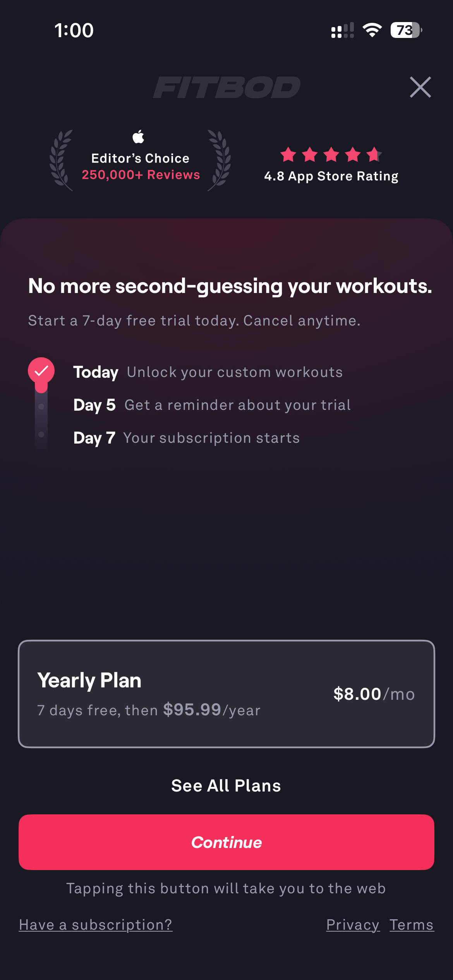The height and width of the screenshot is (980, 453).
Task: Select the Yearly Plan option
Action: [226, 694]
